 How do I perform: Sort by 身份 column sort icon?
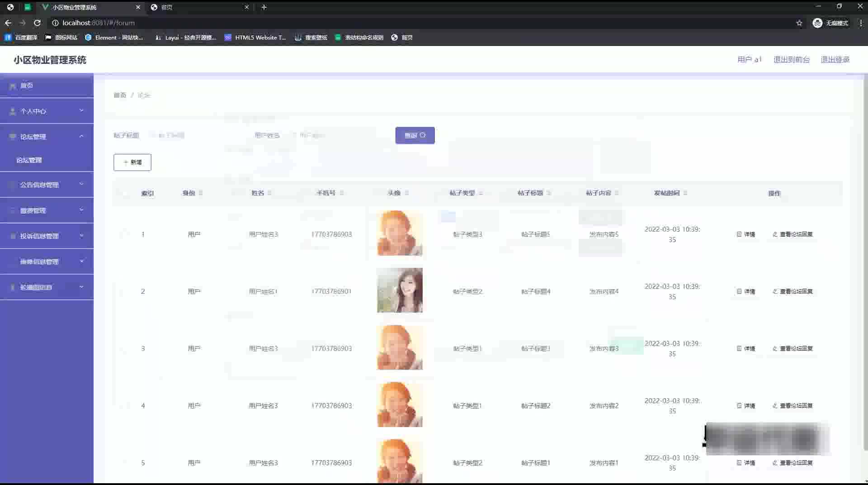(201, 193)
